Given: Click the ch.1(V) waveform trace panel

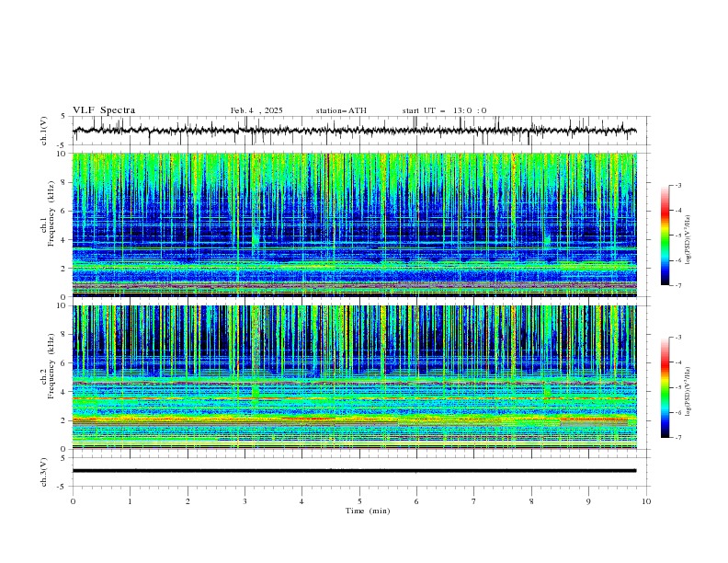Looking at the screenshot, I should 358,131.
